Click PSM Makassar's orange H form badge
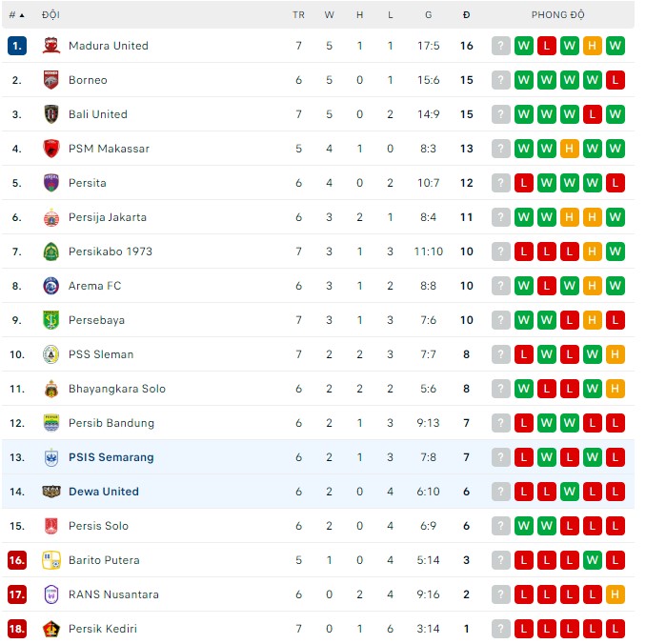This screenshot has width=646, height=644. pos(569,149)
